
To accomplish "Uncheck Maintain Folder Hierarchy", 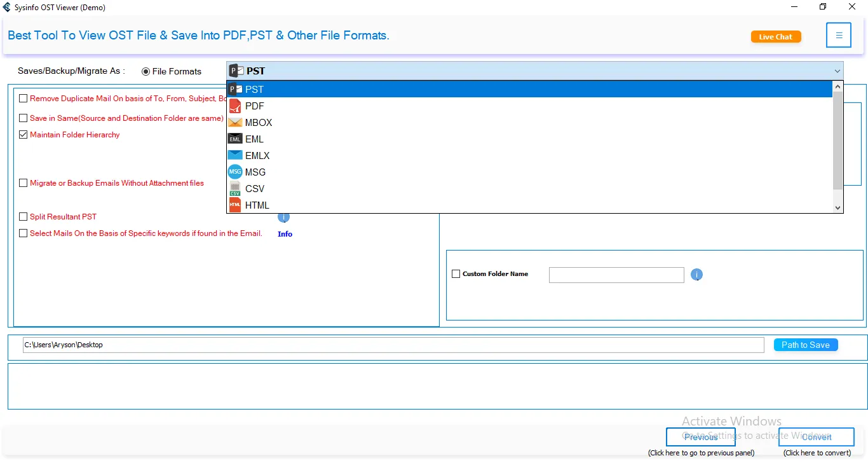I will 24,135.
